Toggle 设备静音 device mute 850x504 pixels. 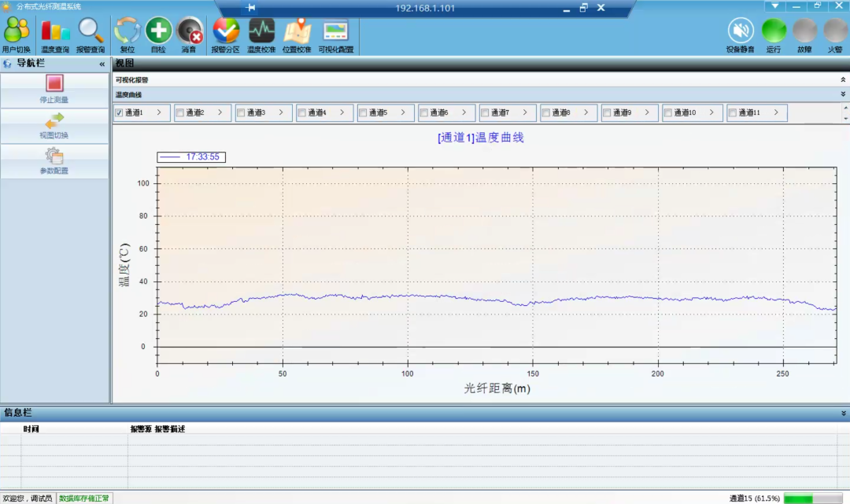[741, 35]
